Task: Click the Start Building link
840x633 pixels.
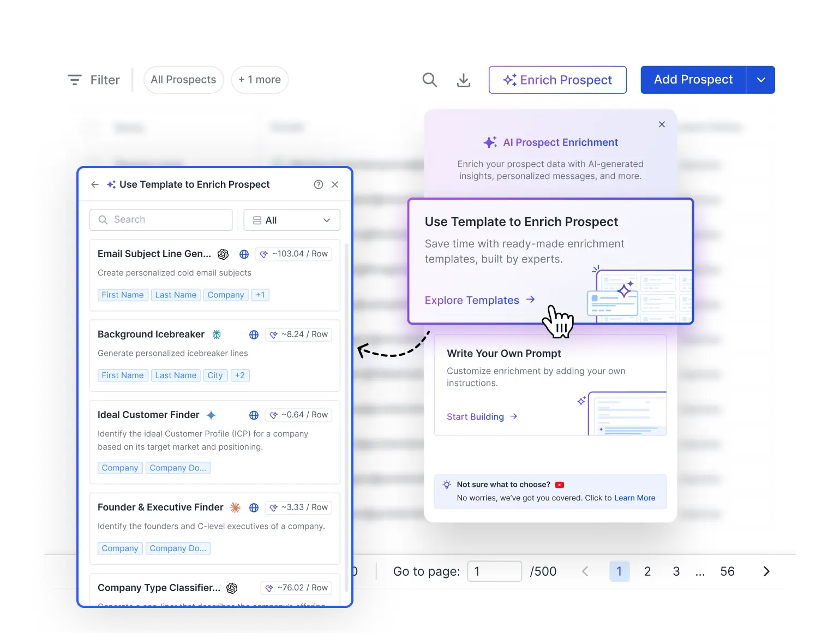Action: [x=475, y=416]
